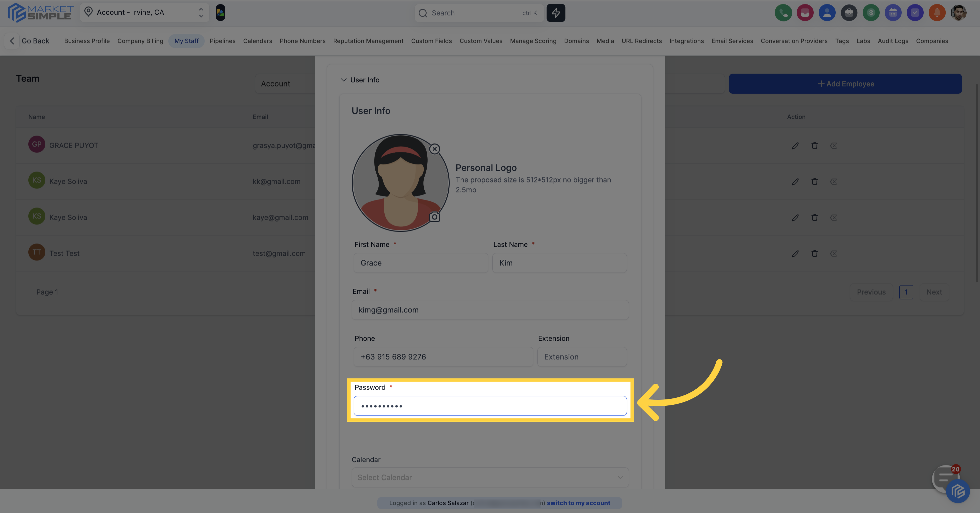Open the blue contacts icon
This screenshot has height=513, width=980.
click(827, 13)
